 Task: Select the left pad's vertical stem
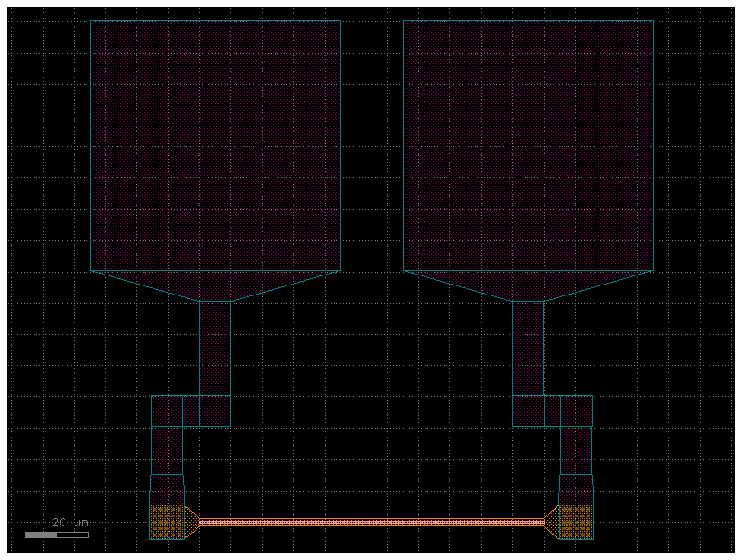pos(216,348)
